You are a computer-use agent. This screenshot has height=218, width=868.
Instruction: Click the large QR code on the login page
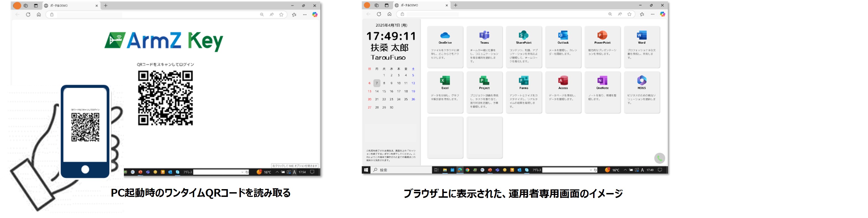(165, 98)
